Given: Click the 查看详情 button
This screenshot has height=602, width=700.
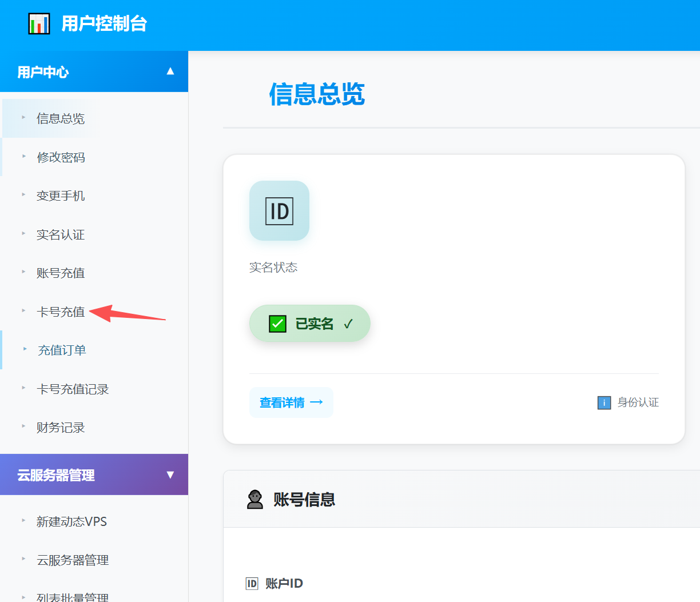Looking at the screenshot, I should pyautogui.click(x=291, y=403).
